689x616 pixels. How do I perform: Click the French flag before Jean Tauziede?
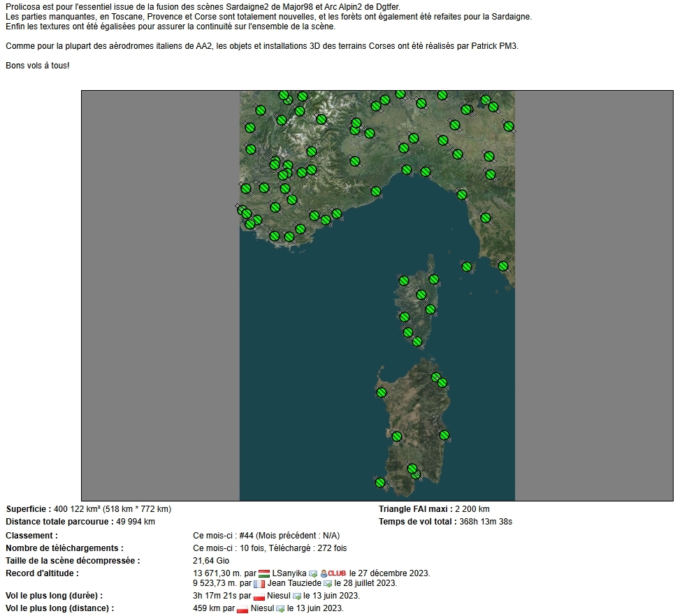click(259, 584)
